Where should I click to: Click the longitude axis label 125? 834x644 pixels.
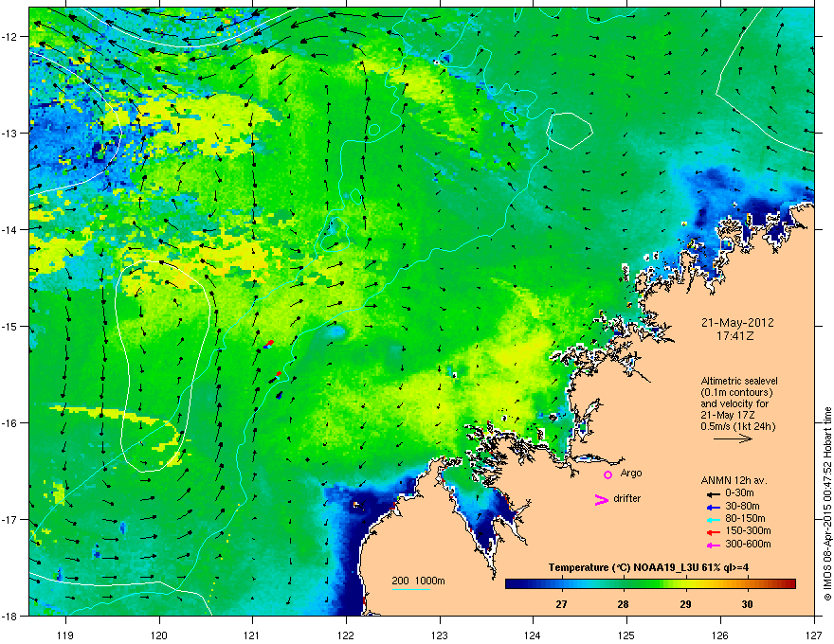pyautogui.click(x=626, y=635)
